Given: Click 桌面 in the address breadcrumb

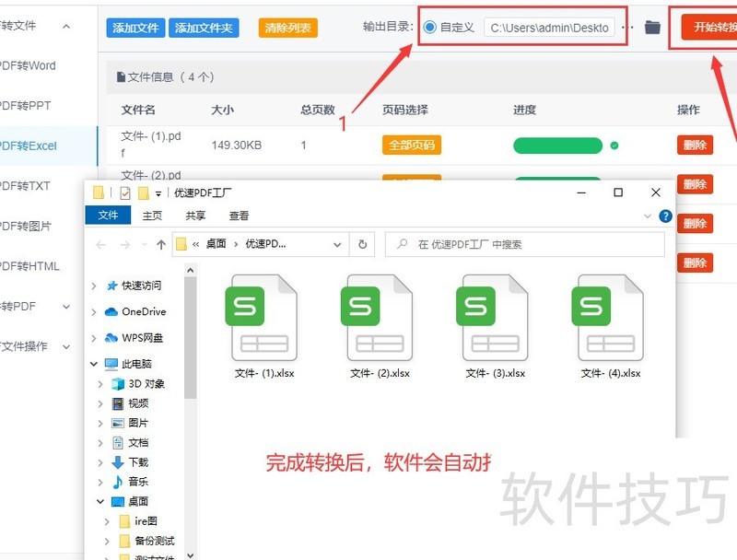Looking at the screenshot, I should pyautogui.click(x=216, y=244).
